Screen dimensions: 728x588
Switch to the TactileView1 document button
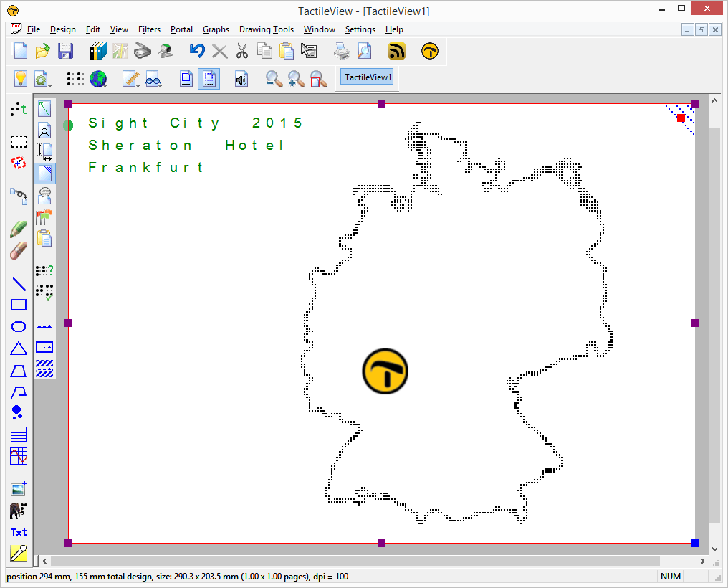coord(368,77)
